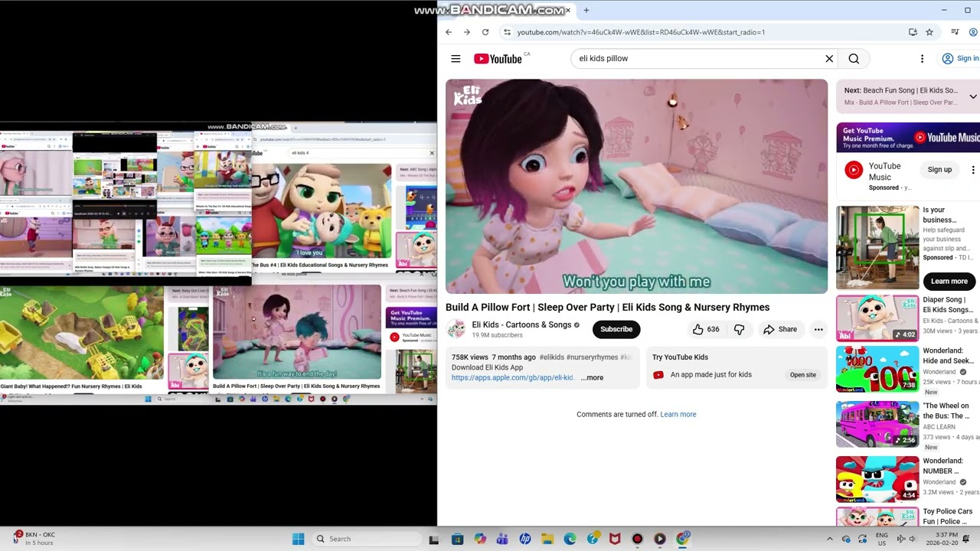The image size is (980, 551).
Task: Open The Wheel on the Bus thumbnail
Action: click(877, 424)
